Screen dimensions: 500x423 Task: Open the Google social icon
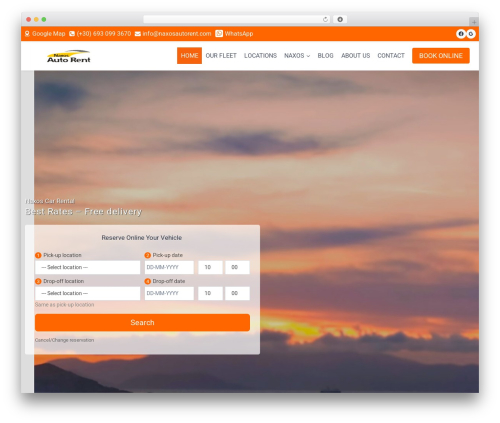[471, 34]
